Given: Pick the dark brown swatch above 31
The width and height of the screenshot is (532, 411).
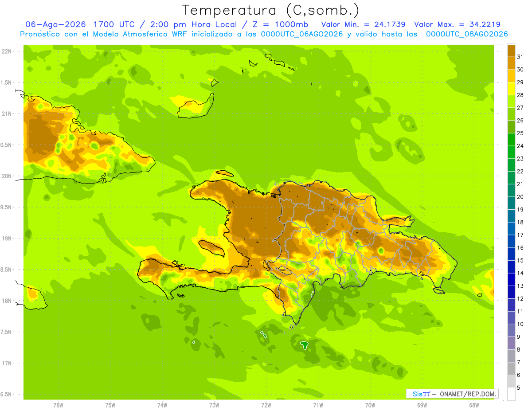Looking at the screenshot, I should pos(511,51).
